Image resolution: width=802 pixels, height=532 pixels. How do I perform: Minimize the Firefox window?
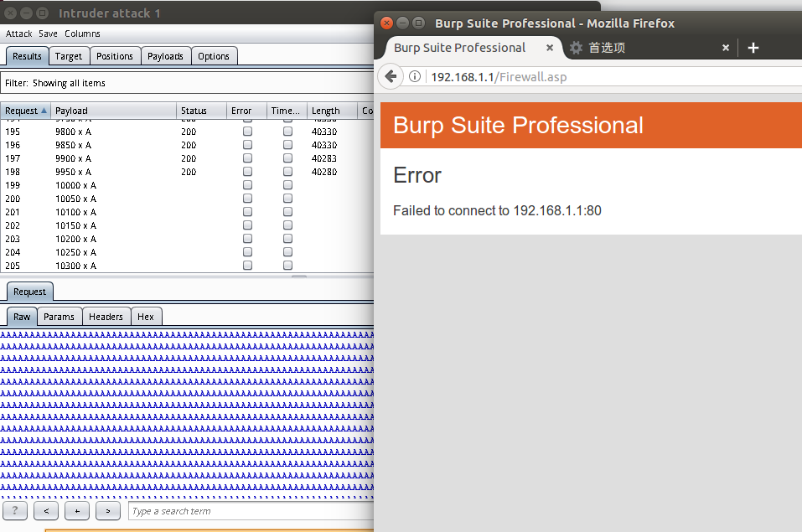402,23
